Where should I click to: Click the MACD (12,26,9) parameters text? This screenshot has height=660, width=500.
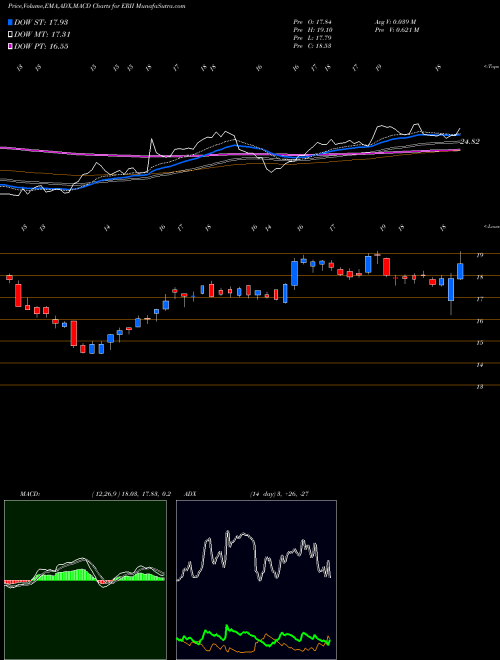click(x=130, y=494)
